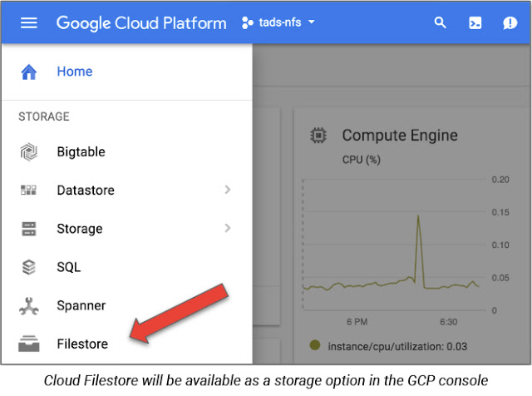The width and height of the screenshot is (532, 396).
Task: Open the hamburger navigation menu
Action: [29, 23]
